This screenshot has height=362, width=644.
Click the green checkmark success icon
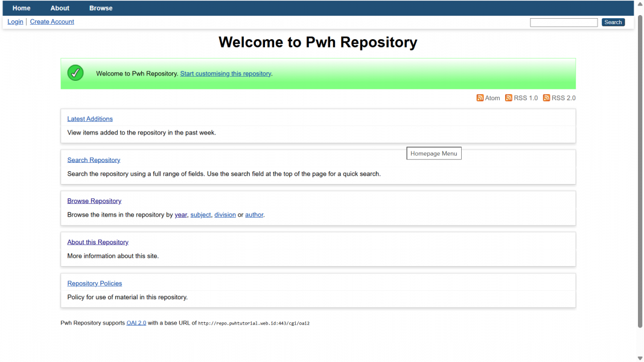[75, 73]
